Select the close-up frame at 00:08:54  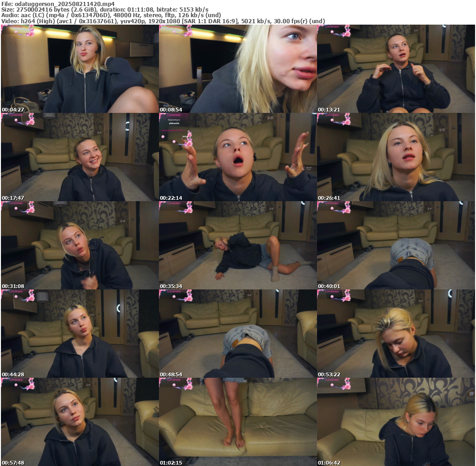pyautogui.click(x=238, y=69)
